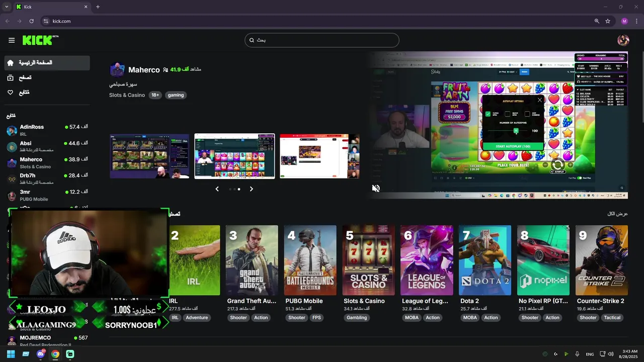The image size is (644, 362).
Task: Open the browser zoom magnifier icon
Action: pos(597,21)
